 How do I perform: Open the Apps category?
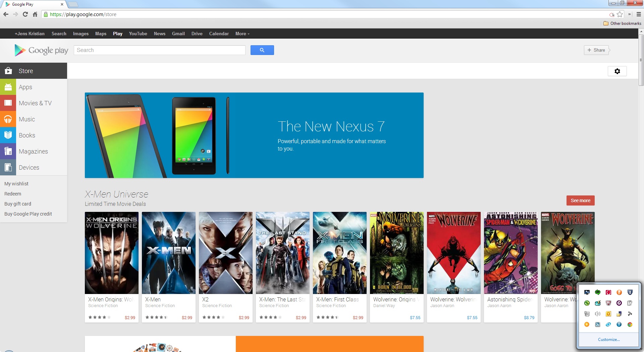34,87
